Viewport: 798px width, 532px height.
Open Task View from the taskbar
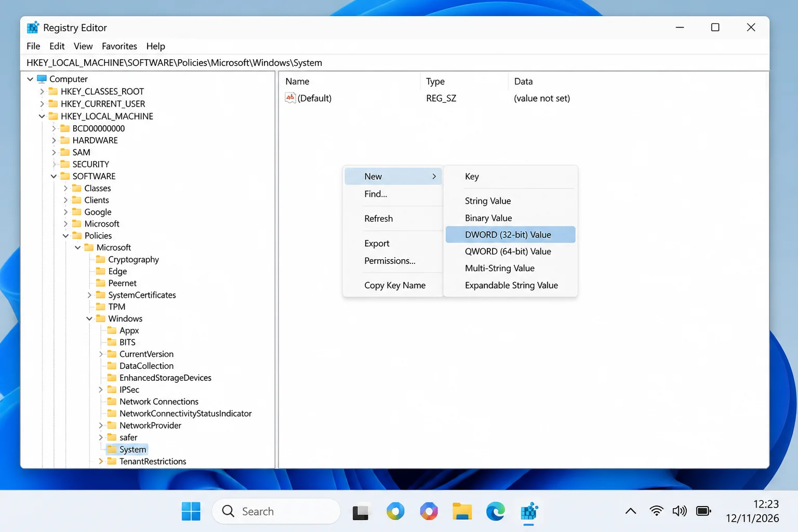coord(361,512)
